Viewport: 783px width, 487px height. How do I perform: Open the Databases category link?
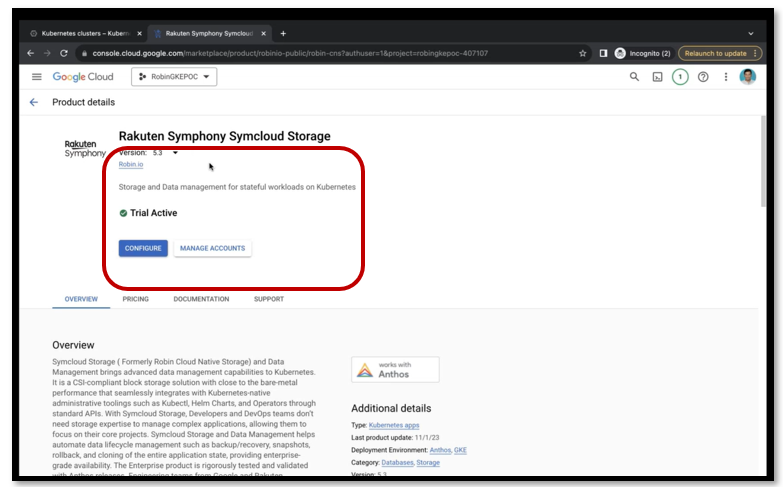coord(397,463)
